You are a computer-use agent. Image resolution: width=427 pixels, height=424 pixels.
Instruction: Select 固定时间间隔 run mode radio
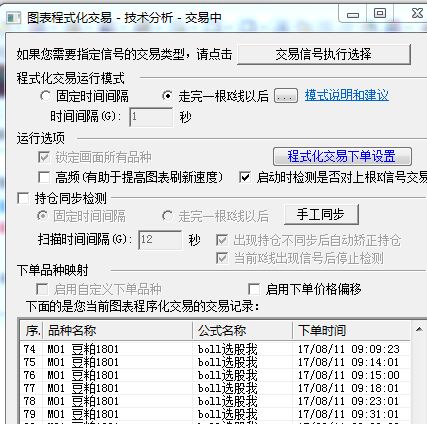pyautogui.click(x=45, y=96)
